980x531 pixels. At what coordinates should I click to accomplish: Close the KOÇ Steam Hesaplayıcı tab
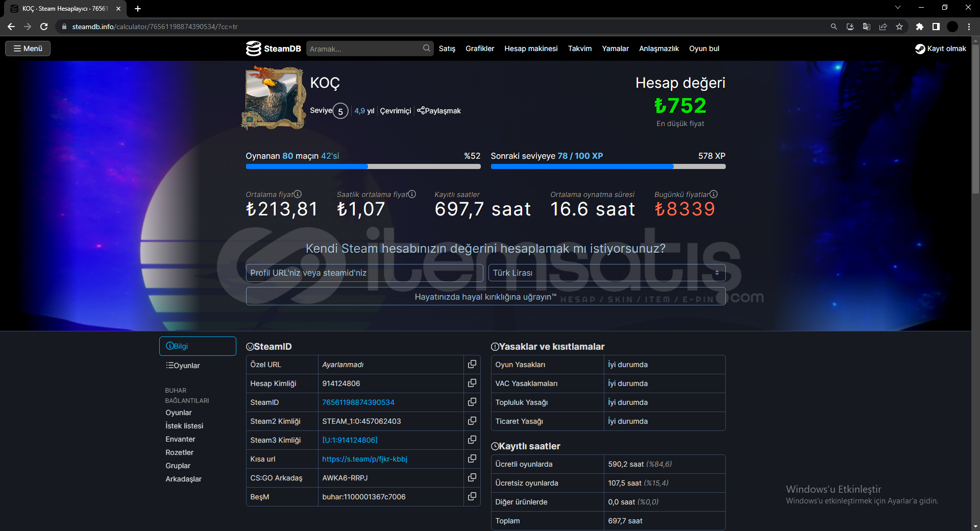tap(118, 9)
